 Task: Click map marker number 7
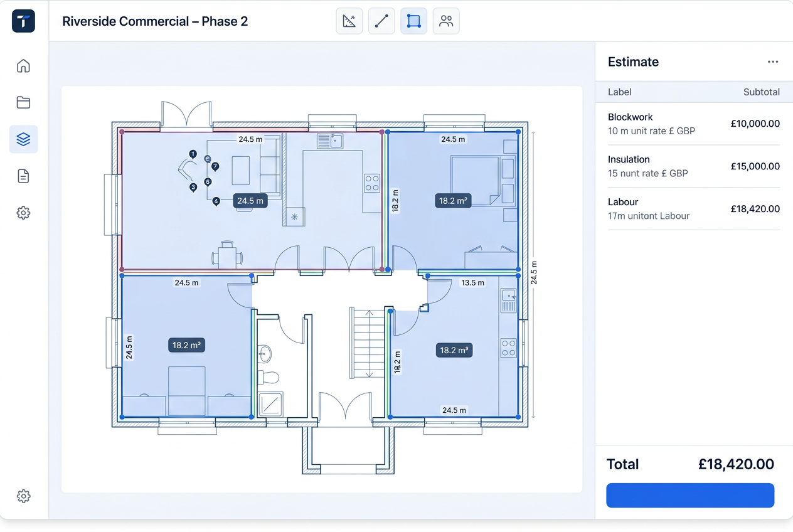click(215, 167)
